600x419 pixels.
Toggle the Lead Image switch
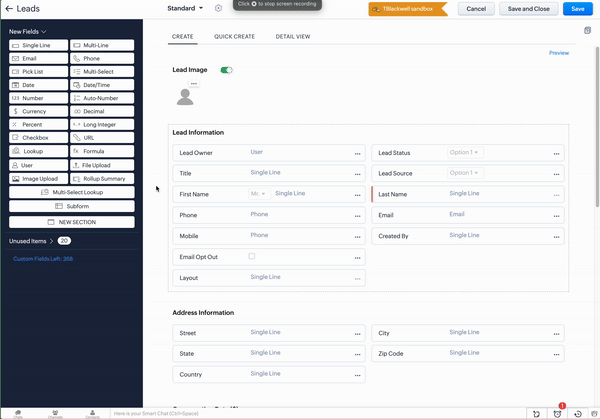[226, 70]
